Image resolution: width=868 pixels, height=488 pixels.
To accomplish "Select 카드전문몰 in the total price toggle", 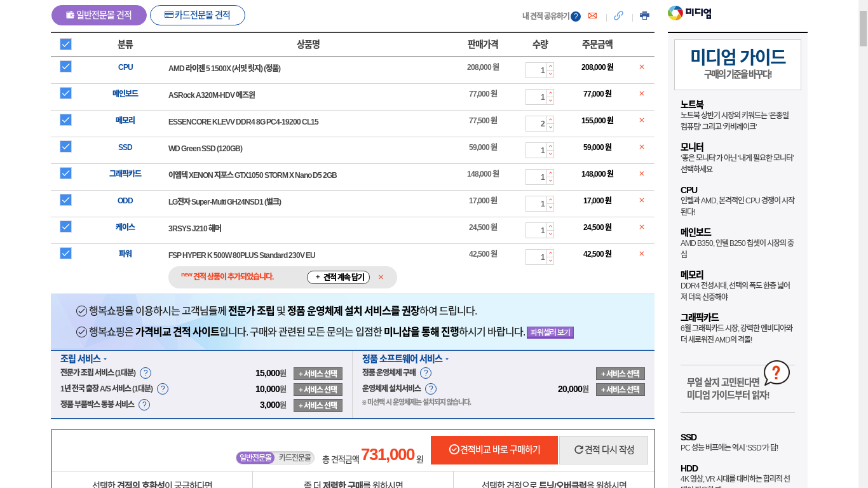I will 295,457.
